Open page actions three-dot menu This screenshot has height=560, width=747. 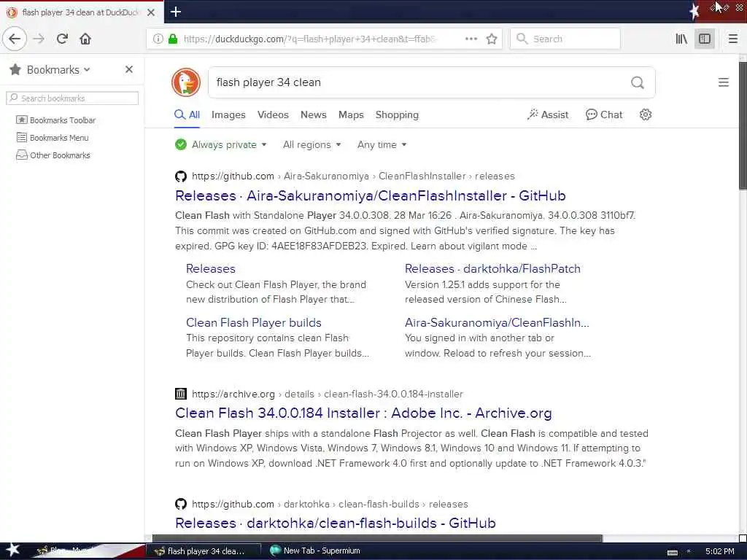pyautogui.click(x=471, y=39)
